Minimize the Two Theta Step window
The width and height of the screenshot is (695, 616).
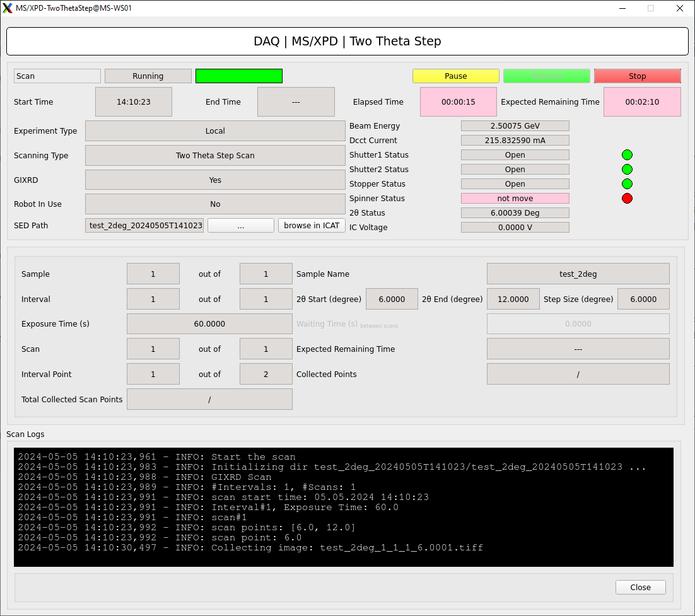coord(622,8)
